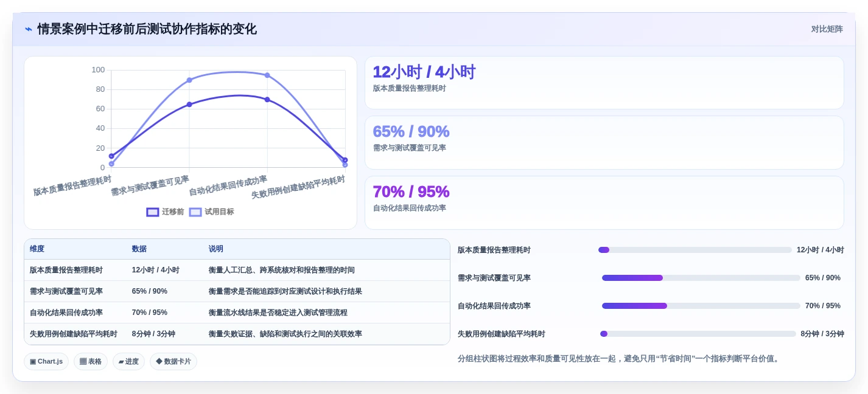Select table cell 自动化结果回传成功率
This screenshot has width=868, height=394.
pyautogui.click(x=66, y=313)
